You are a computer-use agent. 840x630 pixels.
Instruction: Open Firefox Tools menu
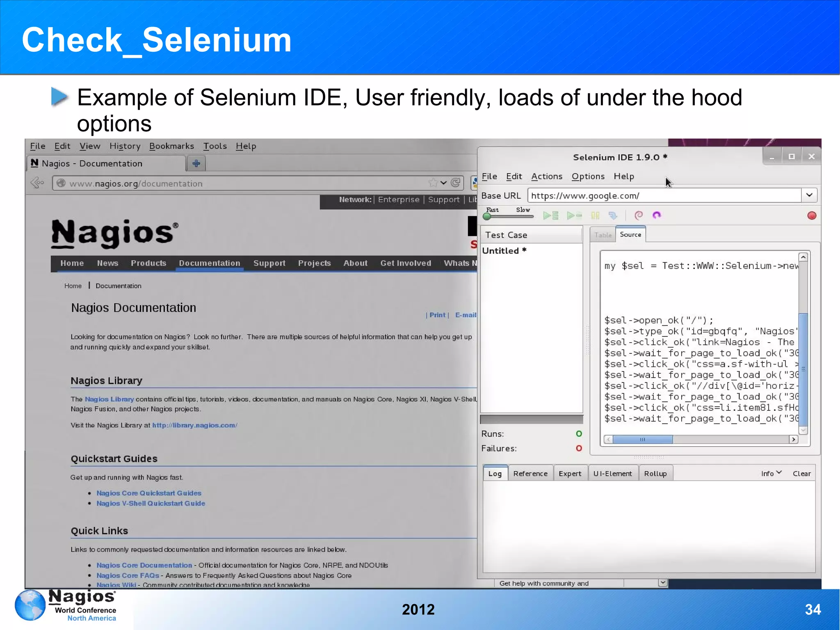(x=215, y=146)
